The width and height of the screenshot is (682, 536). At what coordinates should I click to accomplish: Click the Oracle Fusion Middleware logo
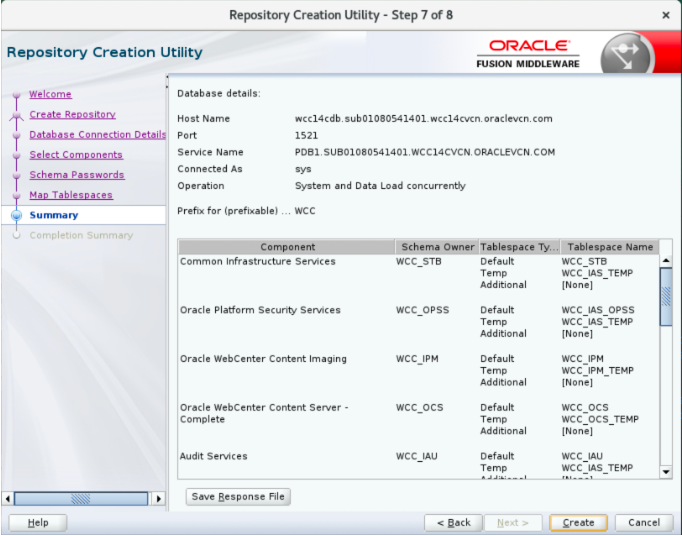(x=528, y=54)
